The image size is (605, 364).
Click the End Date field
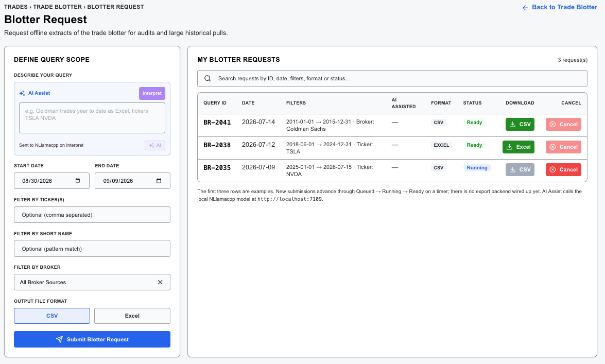132,181
